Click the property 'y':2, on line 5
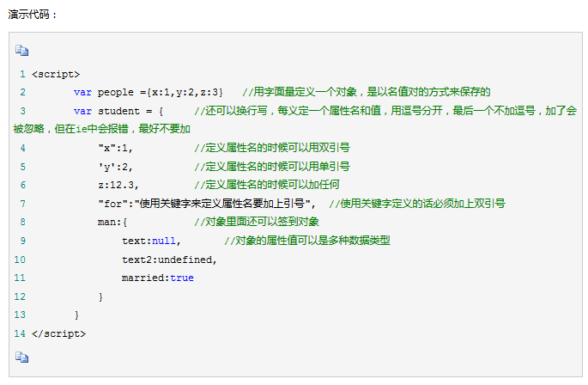This screenshot has height=385, width=588. 116,167
